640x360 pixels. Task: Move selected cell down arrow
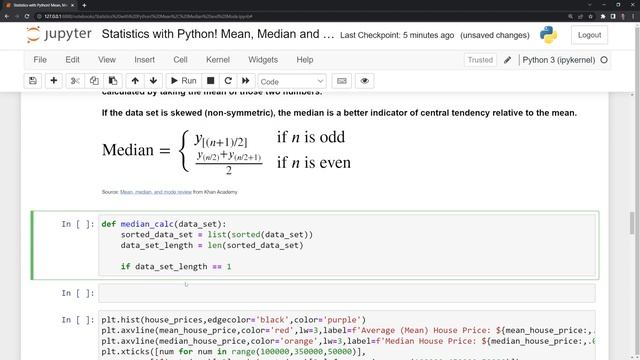[x=153, y=81]
